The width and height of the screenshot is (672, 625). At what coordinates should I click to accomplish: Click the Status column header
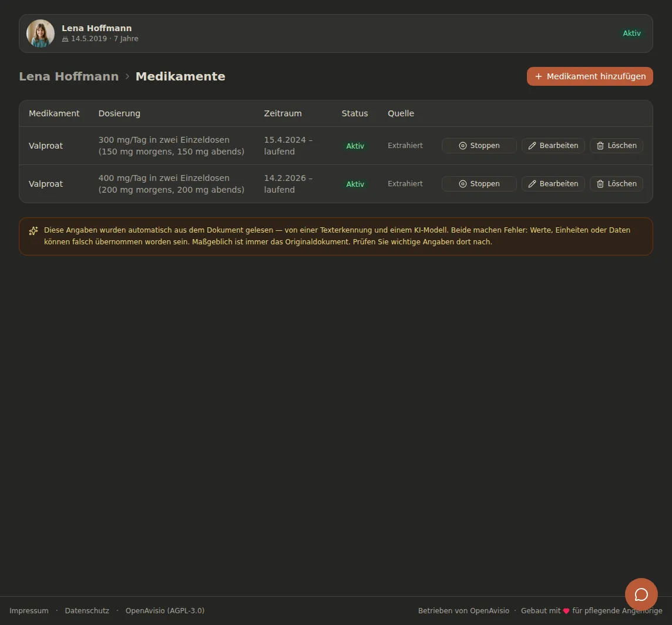(355, 113)
